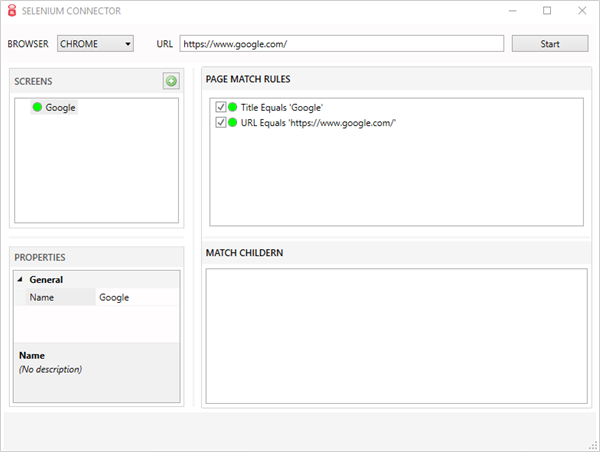Maximize the Selenium Connector window
Image resolution: width=600 pixels, height=452 pixels.
[x=547, y=11]
